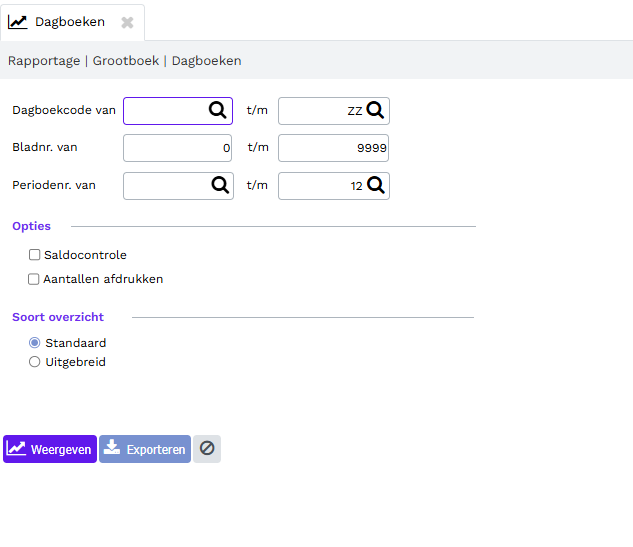Tick the Aantallen afdrukken checkbox

(34, 279)
